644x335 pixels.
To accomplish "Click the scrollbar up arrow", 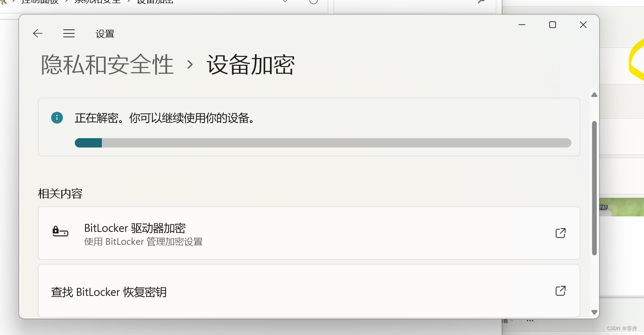I will pos(594,94).
